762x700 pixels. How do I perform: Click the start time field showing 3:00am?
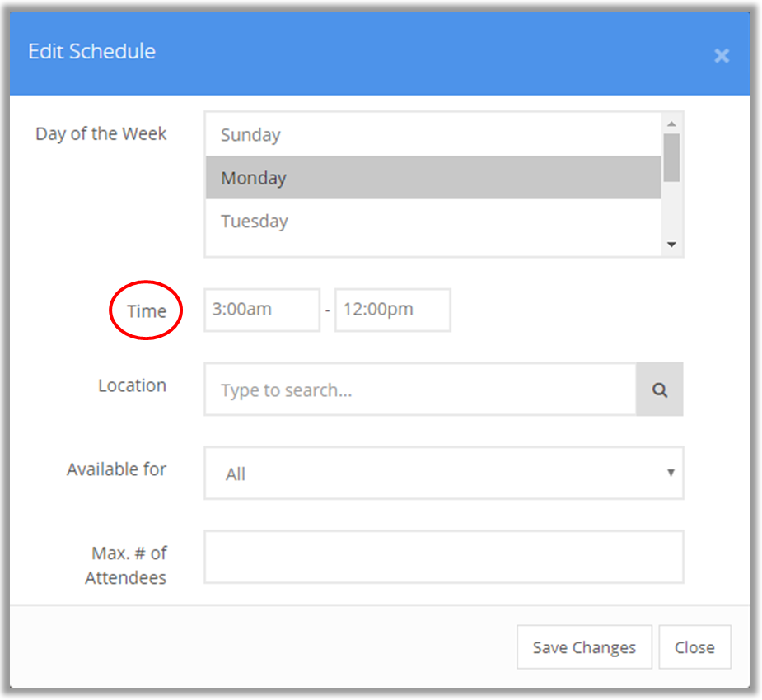click(262, 310)
